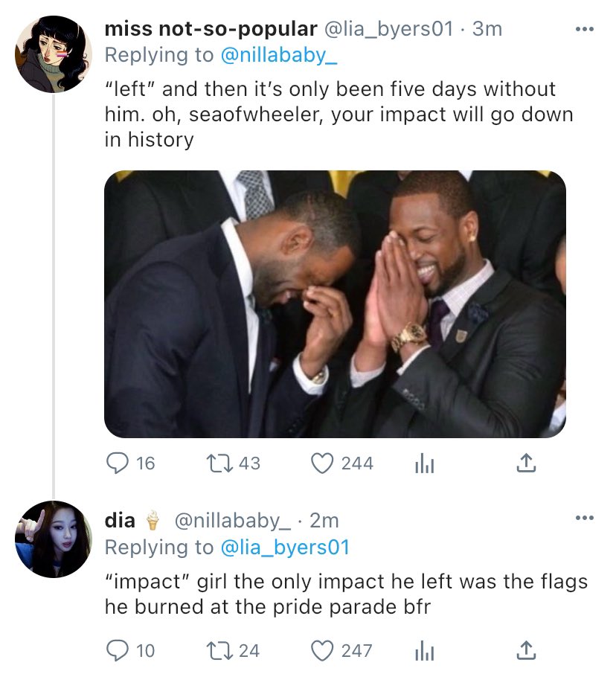Share dia's tweet
The image size is (616, 674).
525,651
